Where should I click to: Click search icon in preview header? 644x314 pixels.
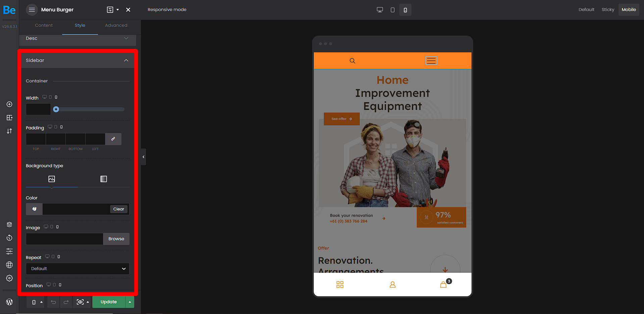(x=352, y=61)
